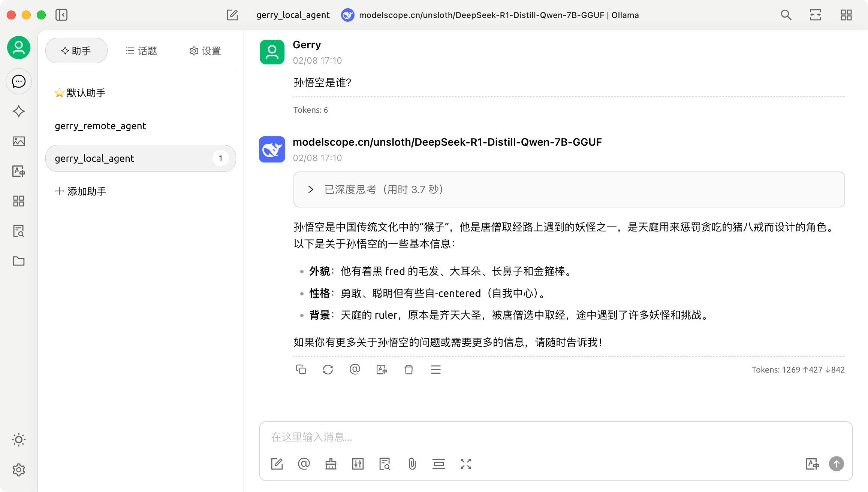Viewport: 868px width, 492px height.
Task: Expand the 已深度思考 thinking section
Action: tap(569, 189)
